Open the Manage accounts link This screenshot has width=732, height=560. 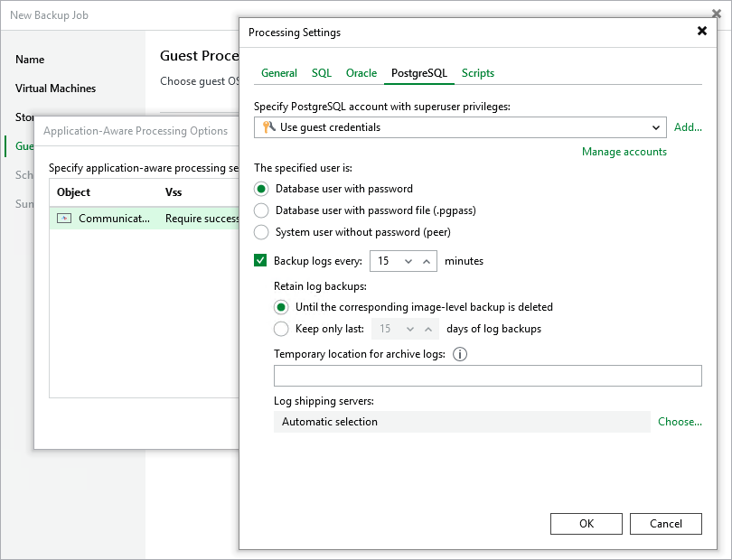624,152
